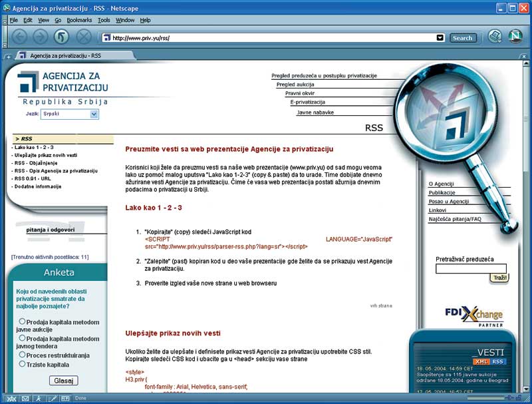The image size is (532, 404).
Task: Open the Instant Messenger status bar icon
Action: tap(39, 399)
